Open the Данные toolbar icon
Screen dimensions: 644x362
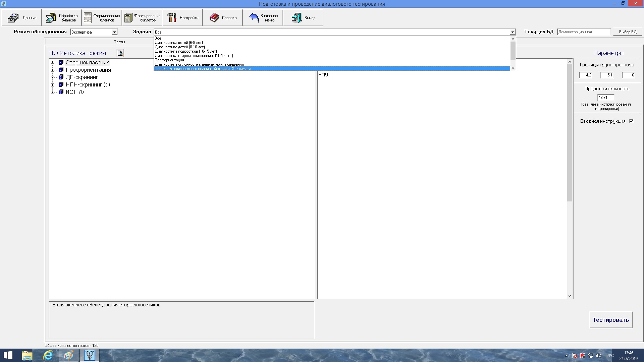pyautogui.click(x=13, y=18)
